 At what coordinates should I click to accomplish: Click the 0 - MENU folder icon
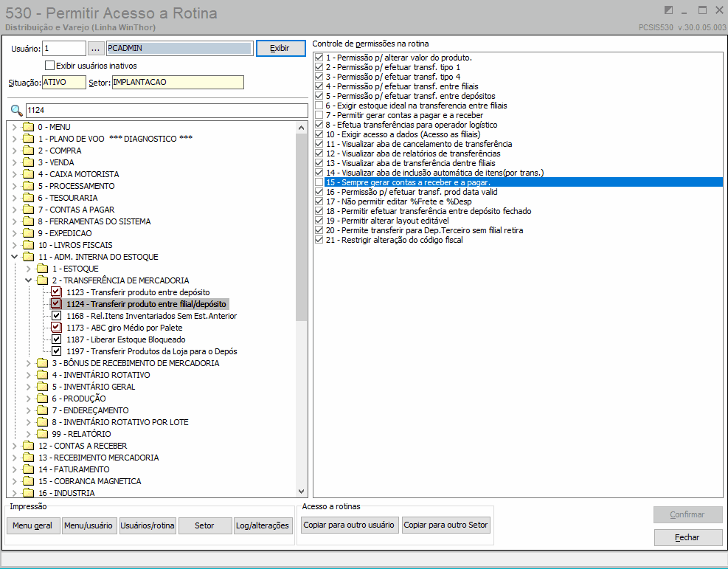[28, 127]
